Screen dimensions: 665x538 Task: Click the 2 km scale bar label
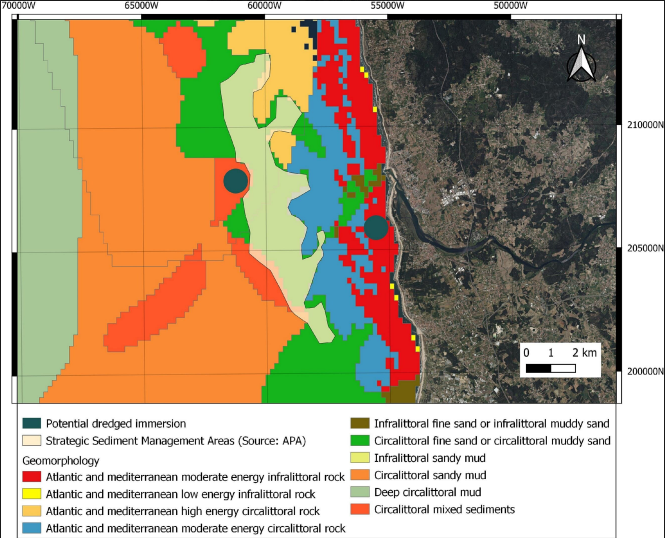(x=583, y=354)
